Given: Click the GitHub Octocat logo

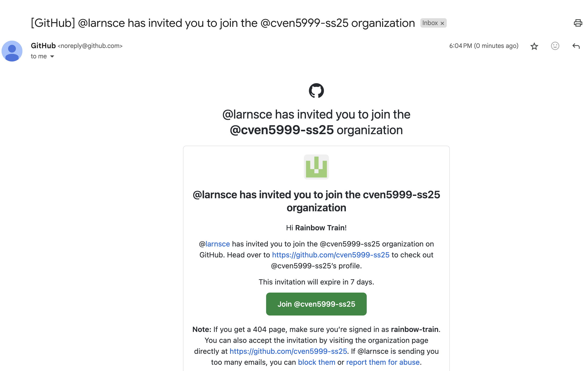Looking at the screenshot, I should click(316, 90).
